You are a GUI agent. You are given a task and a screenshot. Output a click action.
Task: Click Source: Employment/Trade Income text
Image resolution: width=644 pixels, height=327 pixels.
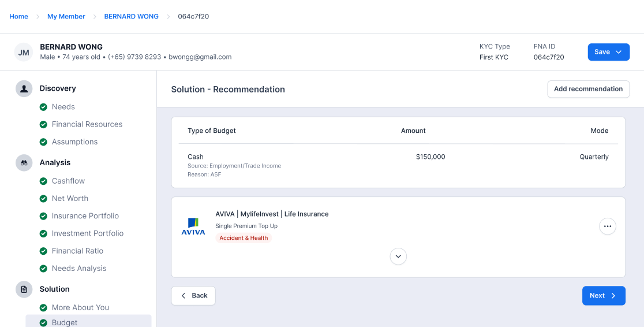point(234,166)
